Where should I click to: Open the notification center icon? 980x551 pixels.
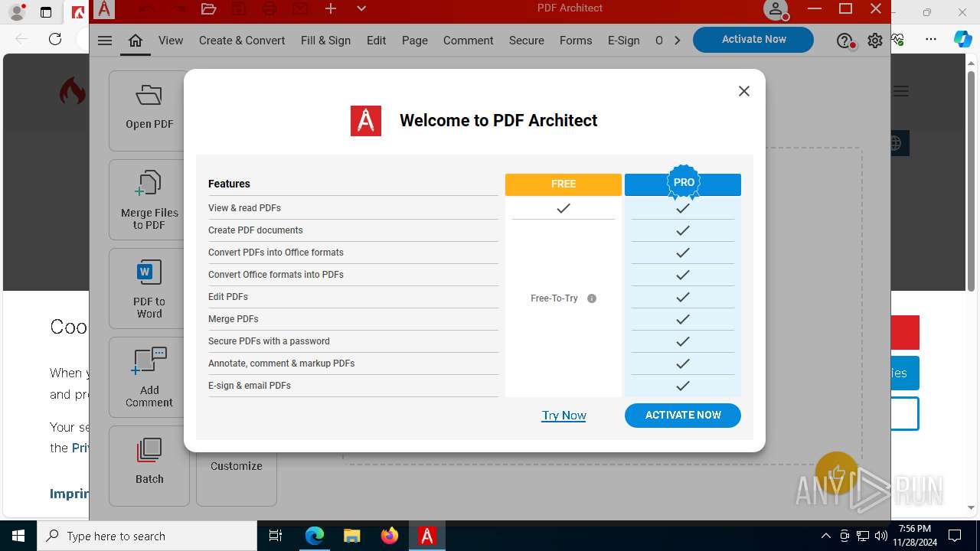pos(955,536)
